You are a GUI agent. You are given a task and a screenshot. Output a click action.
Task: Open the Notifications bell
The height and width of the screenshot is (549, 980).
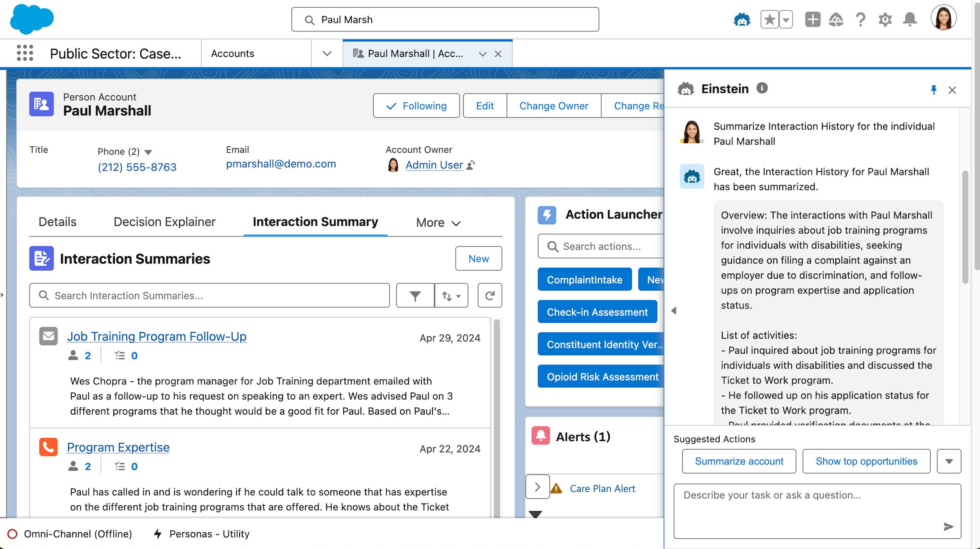tap(910, 20)
